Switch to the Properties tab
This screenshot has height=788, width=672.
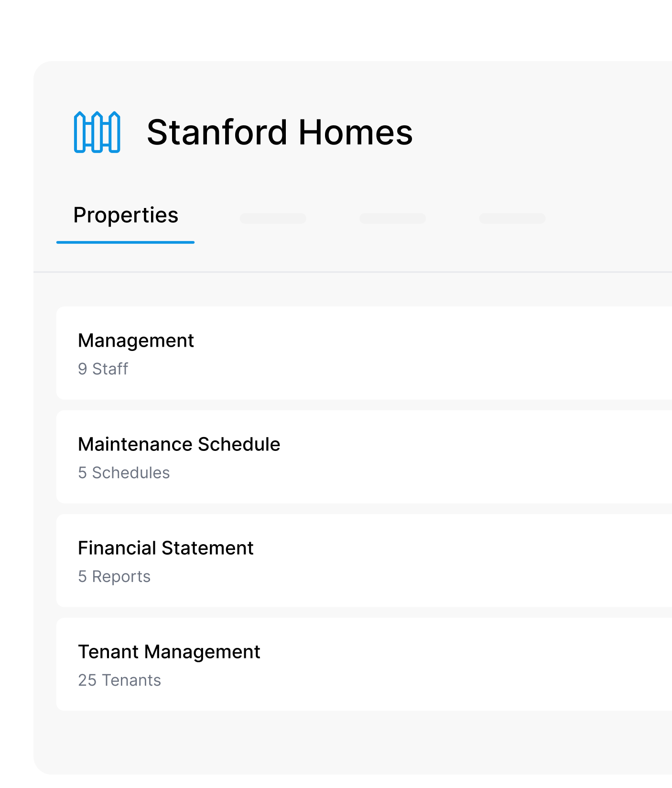click(126, 215)
